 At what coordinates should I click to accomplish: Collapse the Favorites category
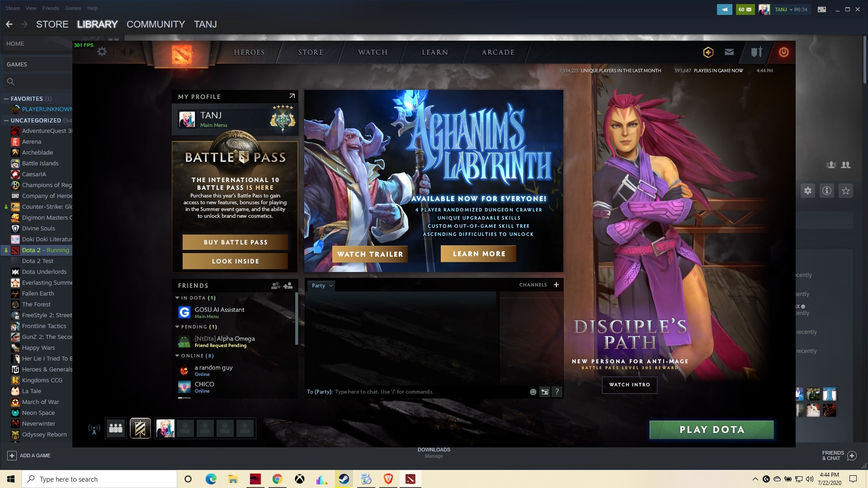(x=6, y=99)
